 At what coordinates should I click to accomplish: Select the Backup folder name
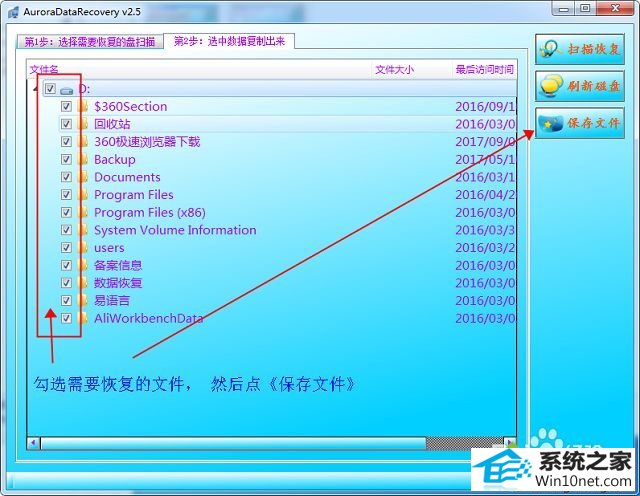pyautogui.click(x=115, y=159)
